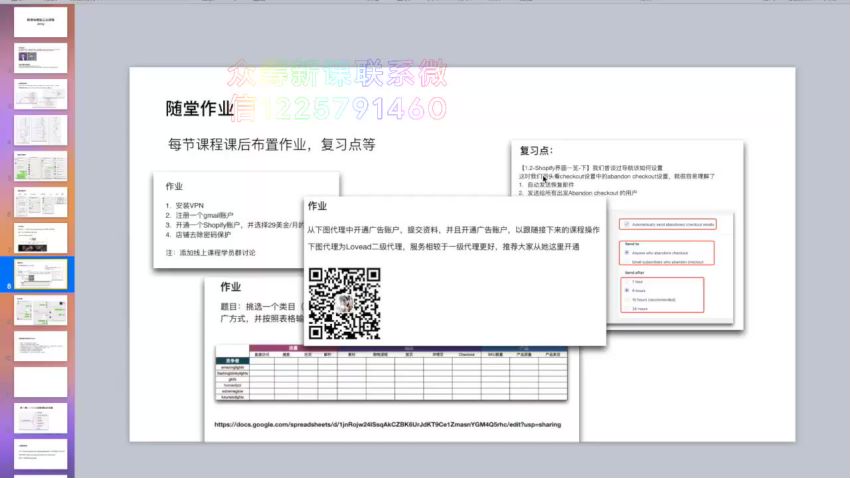This screenshot has height=478, width=850.
Task: Select slide 10 thumbnail in navigator
Action: (x=40, y=346)
